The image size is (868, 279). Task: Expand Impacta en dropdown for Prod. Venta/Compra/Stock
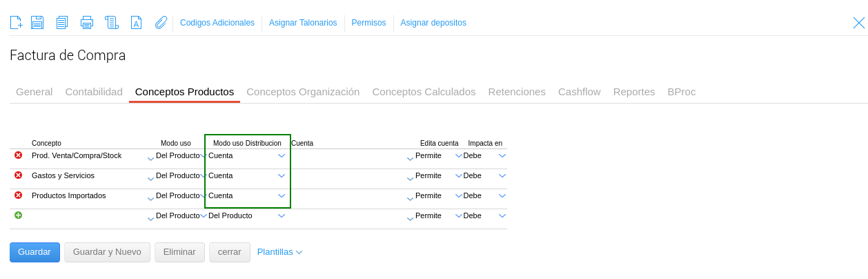click(x=502, y=156)
